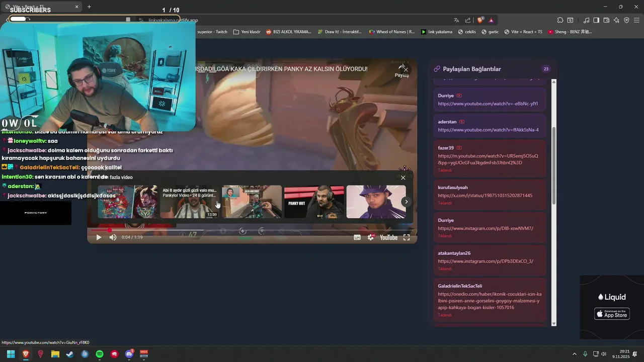Click the share page icon in address bar
Screen dimensions: 644x362
click(468, 20)
